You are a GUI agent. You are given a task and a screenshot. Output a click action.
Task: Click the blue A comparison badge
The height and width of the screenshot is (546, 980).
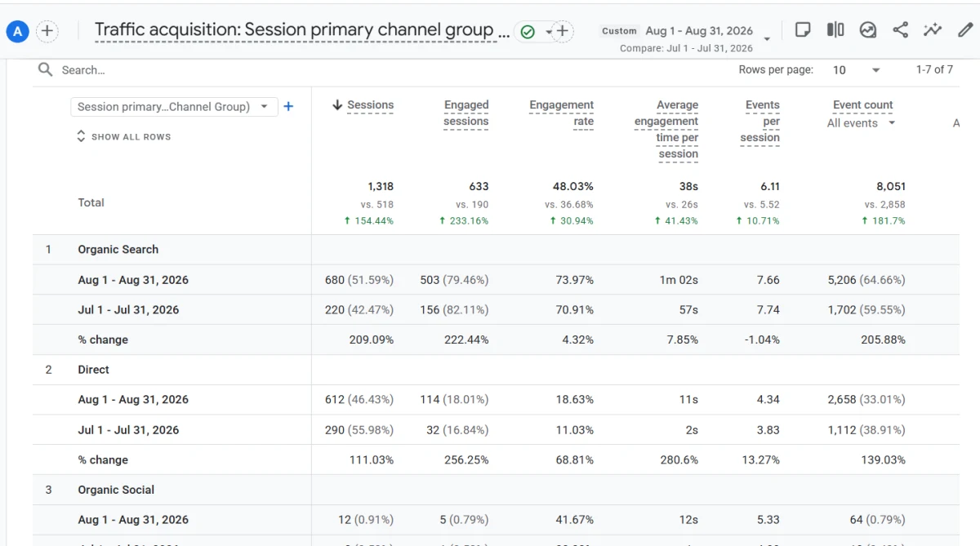[x=17, y=32]
